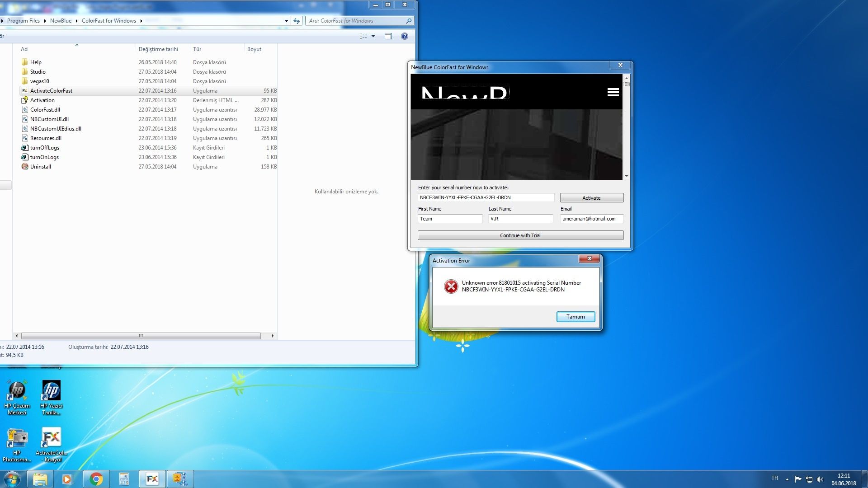This screenshot has height=488, width=868.
Task: Click NewBlue in the breadcrumb path
Action: (61, 21)
